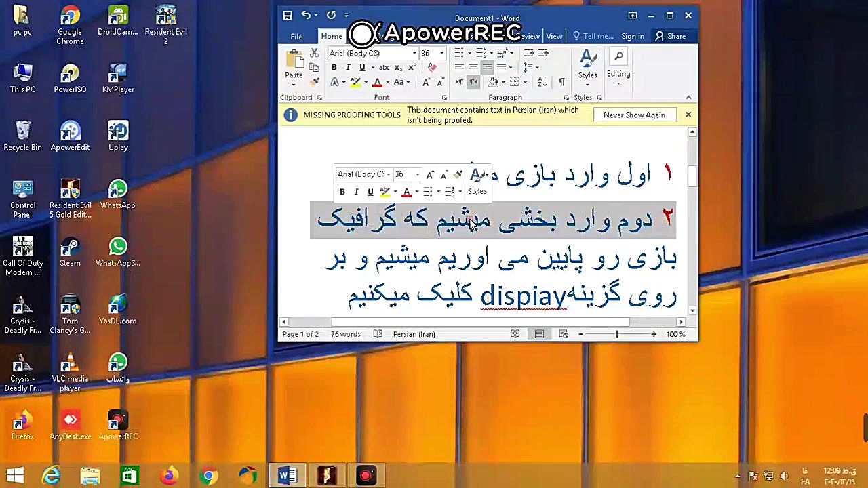This screenshot has width=868, height=488.
Task: Apply subscript formatting from the Font group
Action: tap(397, 67)
